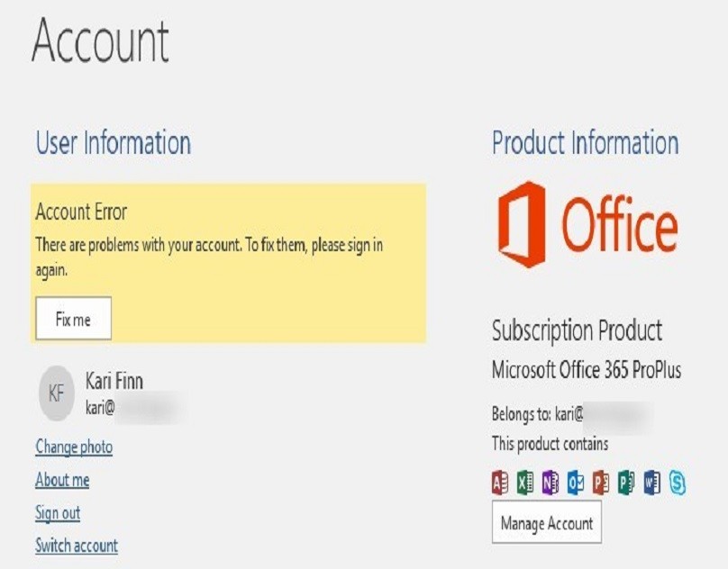
Task: Click the Fix me button
Action: (73, 319)
